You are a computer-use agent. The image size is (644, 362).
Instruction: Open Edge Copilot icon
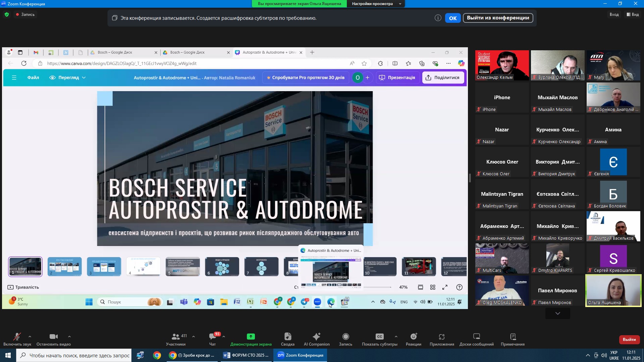click(x=462, y=63)
